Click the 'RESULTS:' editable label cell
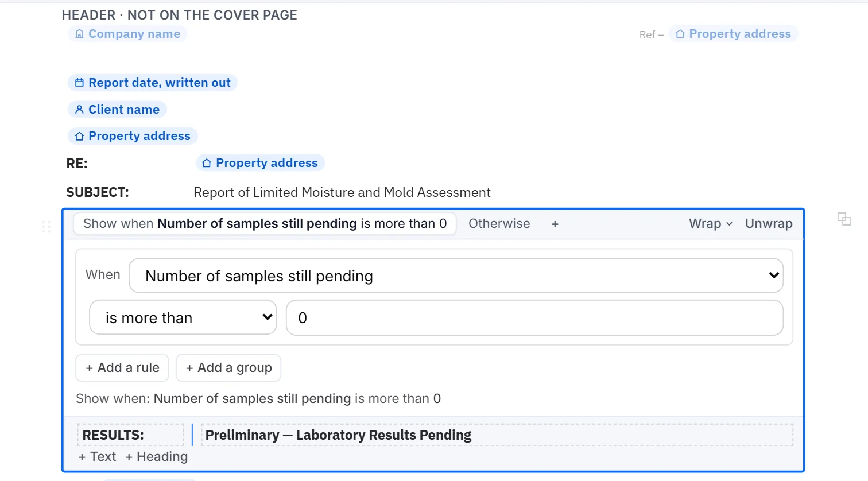Screen dimensions: 868x481 (x=131, y=435)
